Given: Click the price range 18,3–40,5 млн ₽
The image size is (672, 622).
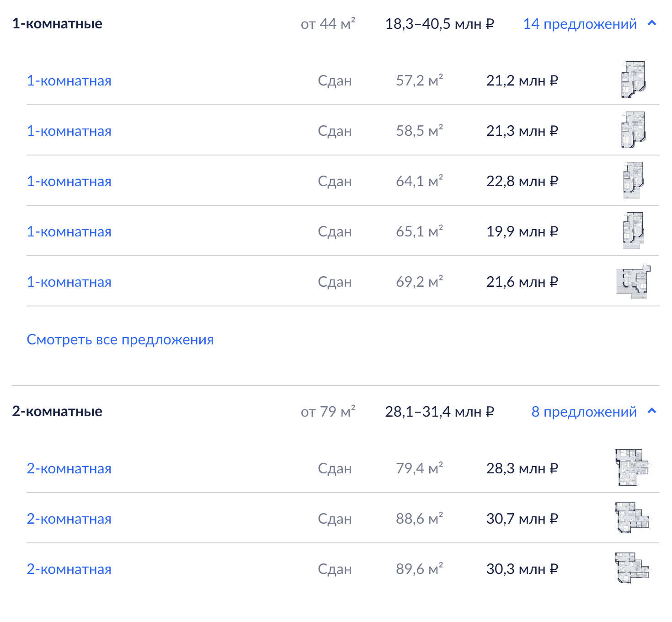Looking at the screenshot, I should click(440, 24).
